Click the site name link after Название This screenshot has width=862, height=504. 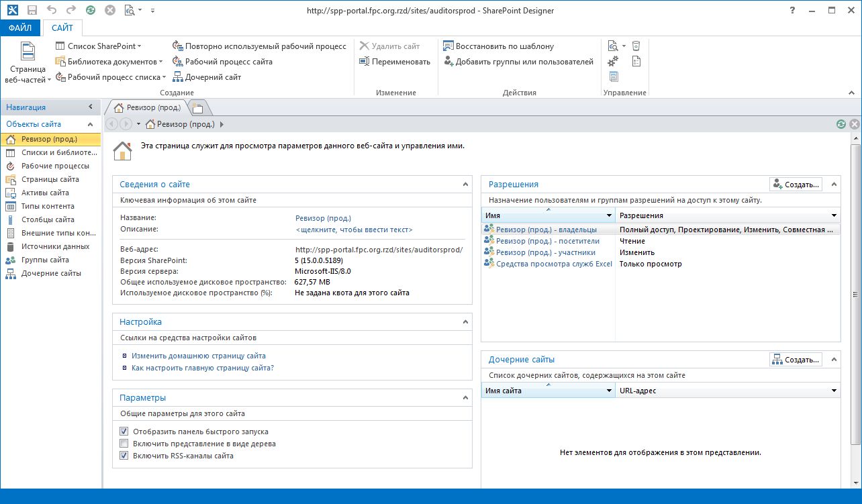(x=323, y=218)
